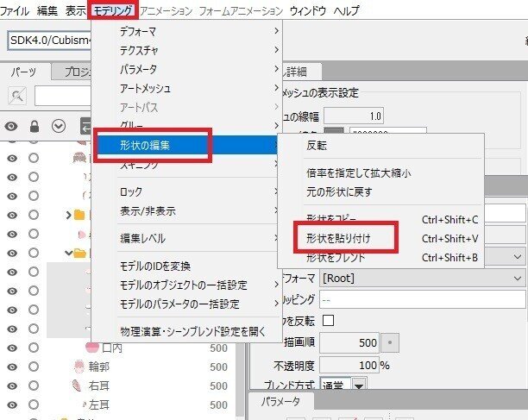Screen dimensions: 528x420
Task: Click the parts search text box
Action: 63,96
